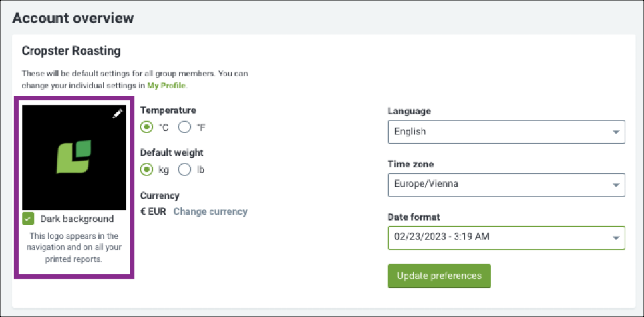
Task: Expand the Date format dropdown
Action: (x=506, y=237)
